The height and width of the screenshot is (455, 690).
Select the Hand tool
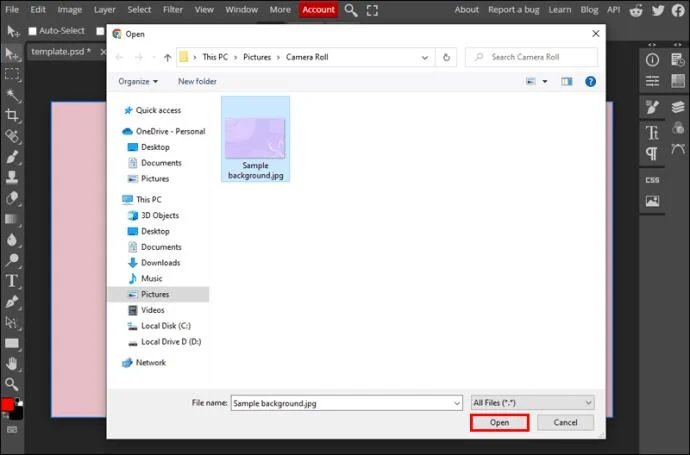[12, 364]
